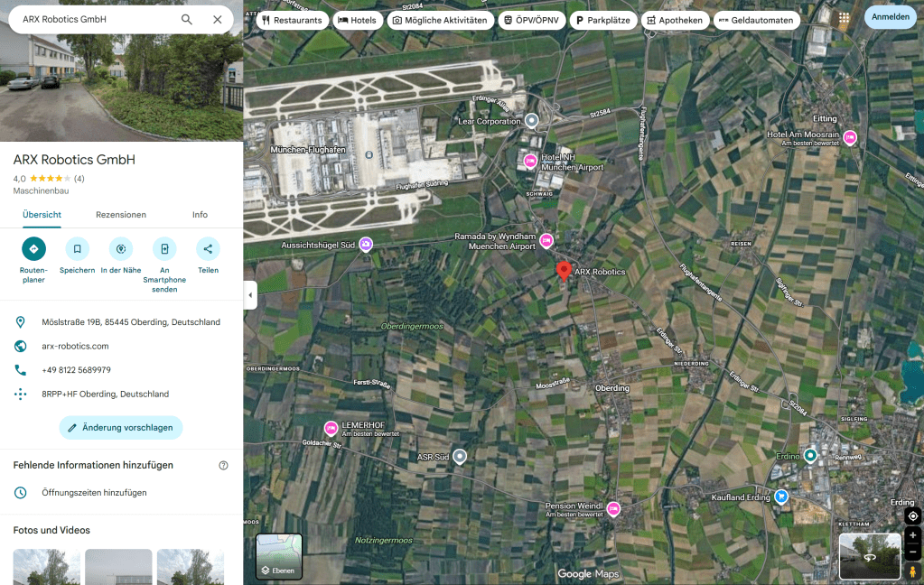Click the search magnifier icon
This screenshot has width=924, height=585.
click(187, 19)
